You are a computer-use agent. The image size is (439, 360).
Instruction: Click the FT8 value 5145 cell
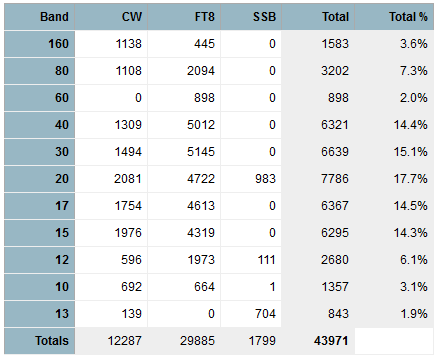184,152
